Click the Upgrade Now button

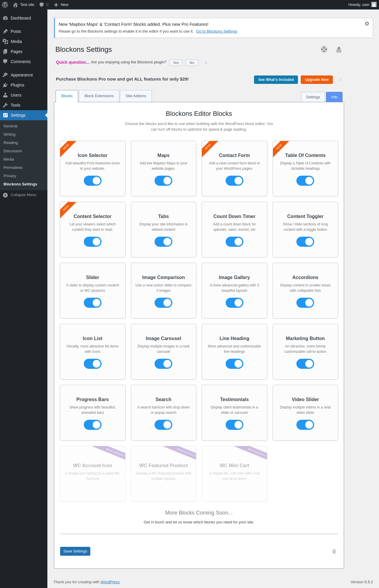pyautogui.click(x=317, y=80)
